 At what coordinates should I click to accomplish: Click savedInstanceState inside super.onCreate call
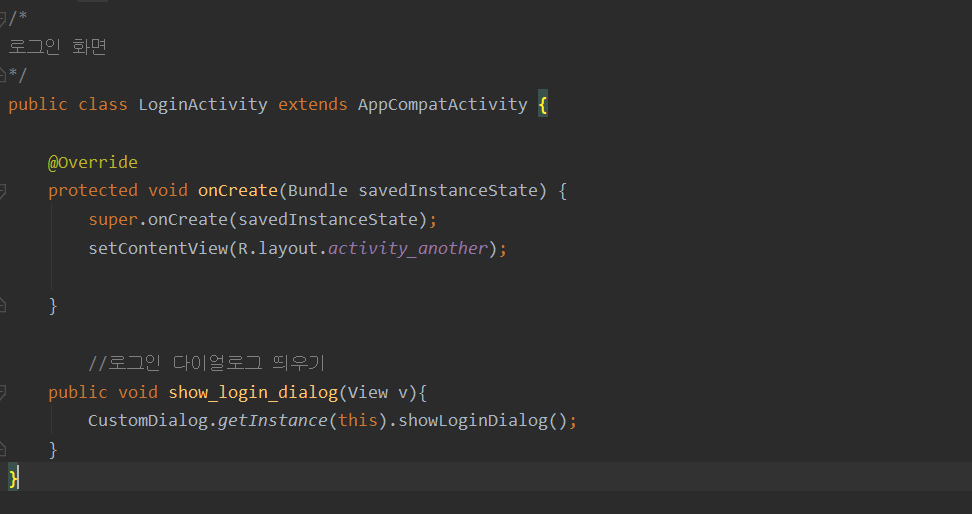328,219
